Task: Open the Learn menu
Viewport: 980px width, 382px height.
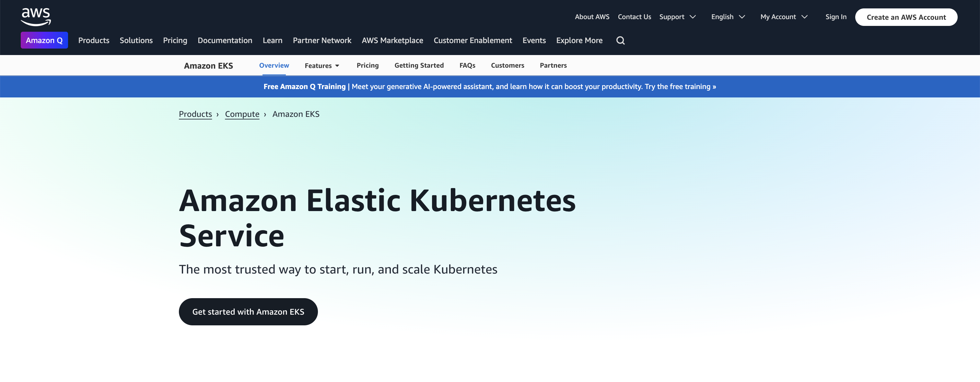Action: pyautogui.click(x=273, y=40)
